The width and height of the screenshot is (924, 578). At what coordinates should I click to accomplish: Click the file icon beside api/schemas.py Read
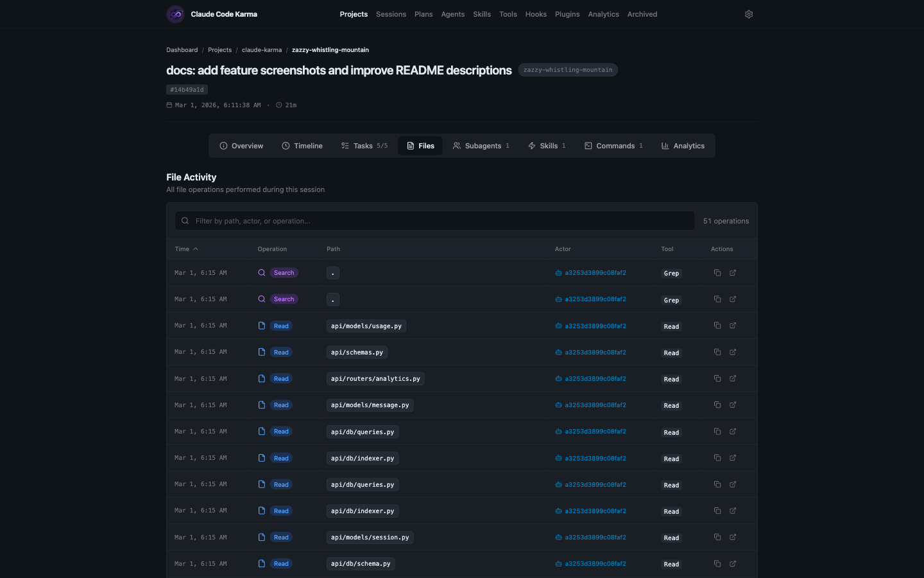coord(262,352)
